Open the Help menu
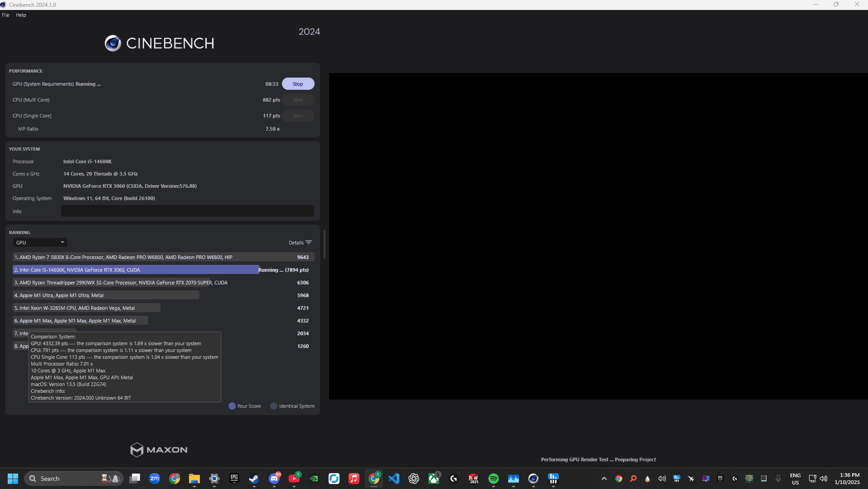Image resolution: width=868 pixels, height=489 pixels. tap(21, 15)
